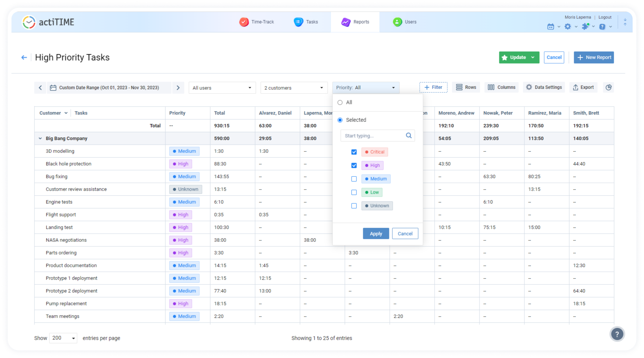Expand the Update button dropdown arrow

click(x=533, y=58)
